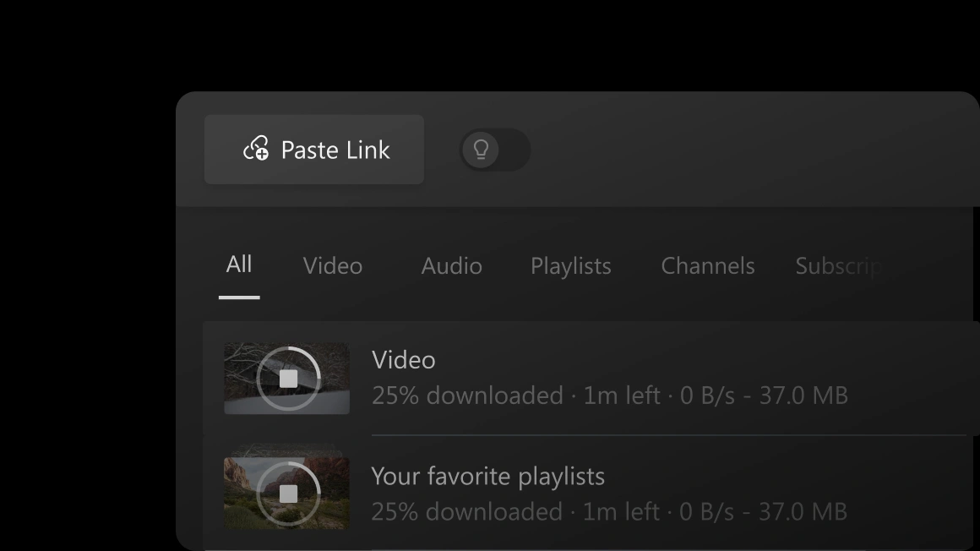
Task: Click the Your favorite playlists download status line
Action: pos(609,511)
